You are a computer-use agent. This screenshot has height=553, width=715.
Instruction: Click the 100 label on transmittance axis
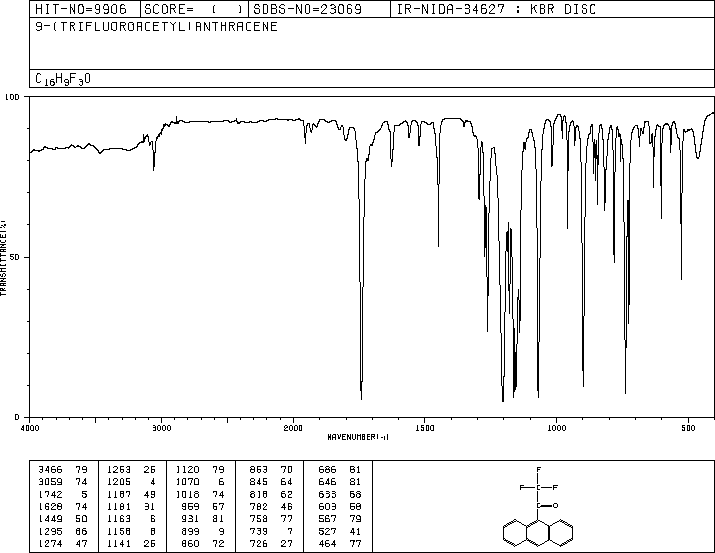(12, 97)
